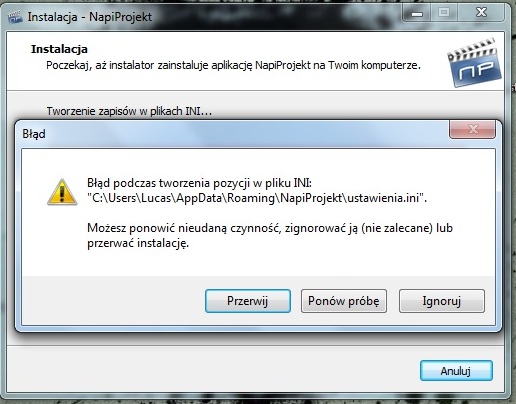Choose Ignoruj to skip the error

(x=442, y=301)
